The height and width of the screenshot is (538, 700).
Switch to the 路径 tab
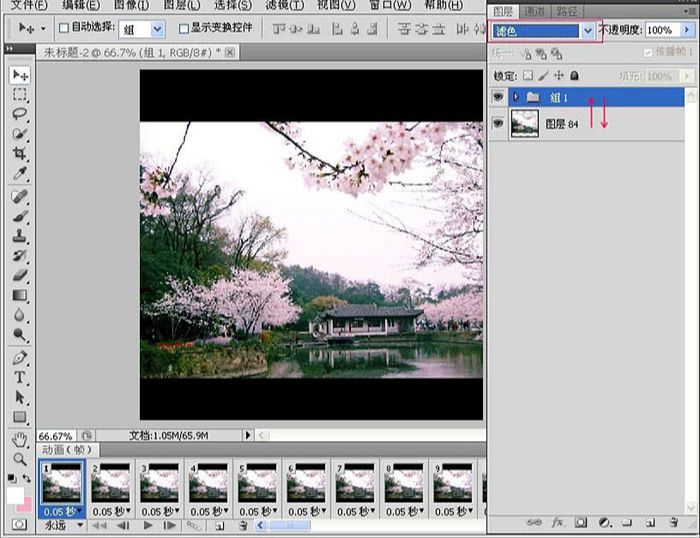click(567, 11)
